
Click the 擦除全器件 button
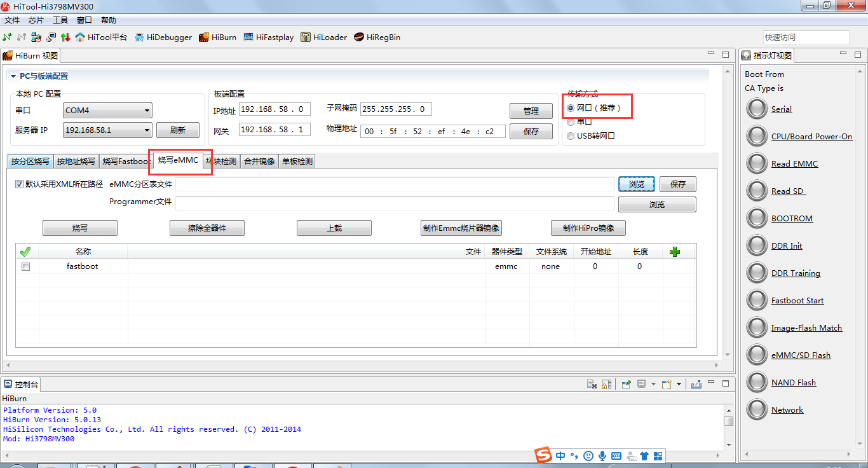(x=207, y=228)
